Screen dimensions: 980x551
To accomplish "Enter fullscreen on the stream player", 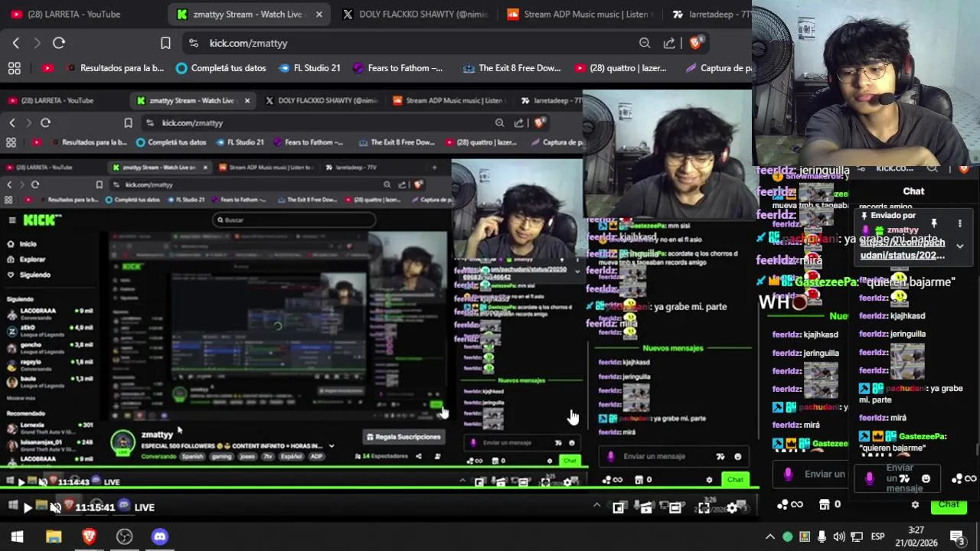I will pyautogui.click(x=704, y=507).
